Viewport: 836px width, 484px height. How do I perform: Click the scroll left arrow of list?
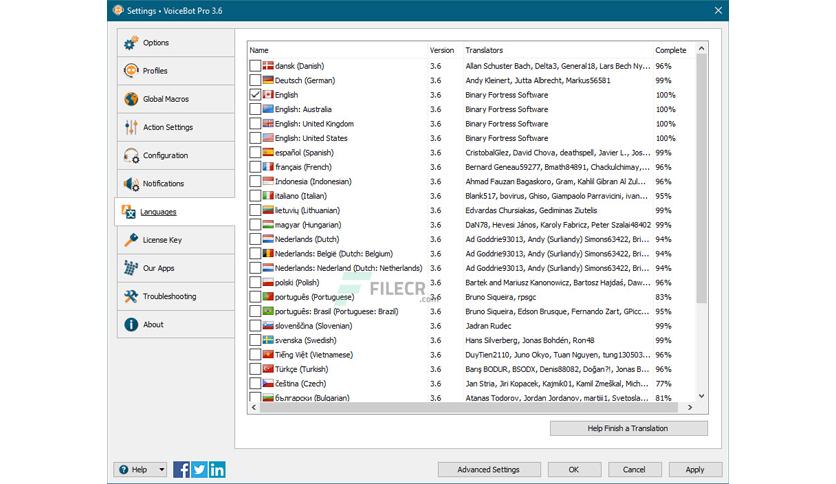(x=254, y=407)
